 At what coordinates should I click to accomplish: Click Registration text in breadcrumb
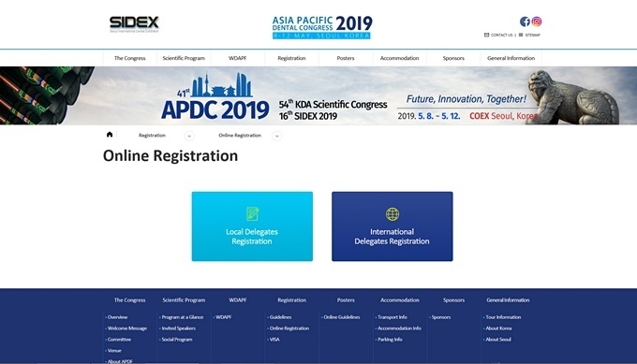coord(152,136)
